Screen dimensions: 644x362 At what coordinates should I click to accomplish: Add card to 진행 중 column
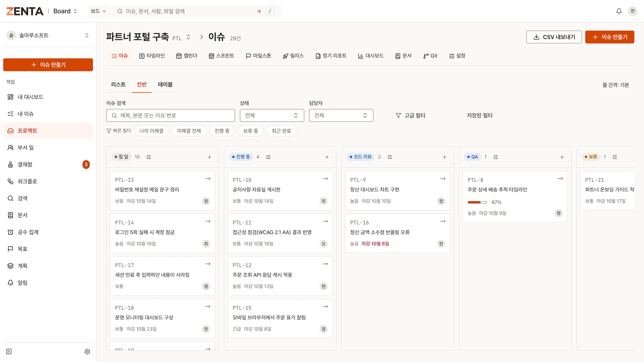327,157
